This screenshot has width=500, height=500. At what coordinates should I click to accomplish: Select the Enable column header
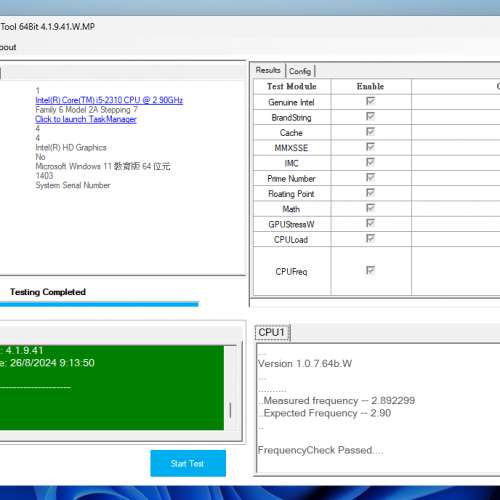coord(371,87)
